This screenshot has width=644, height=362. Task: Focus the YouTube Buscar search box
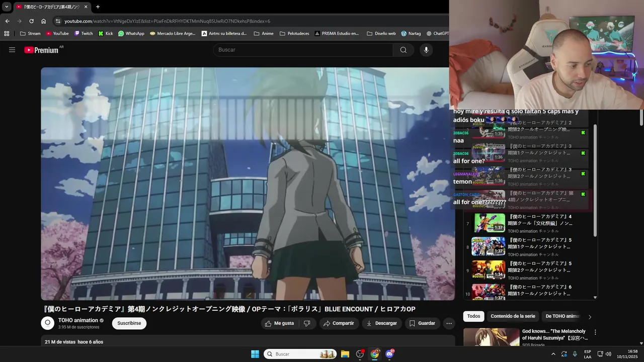(303, 50)
